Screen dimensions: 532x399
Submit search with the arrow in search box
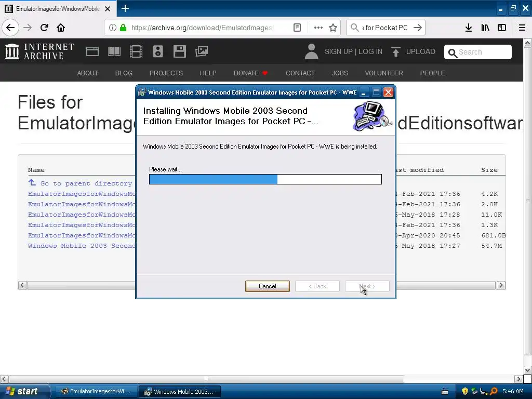pyautogui.click(x=418, y=28)
